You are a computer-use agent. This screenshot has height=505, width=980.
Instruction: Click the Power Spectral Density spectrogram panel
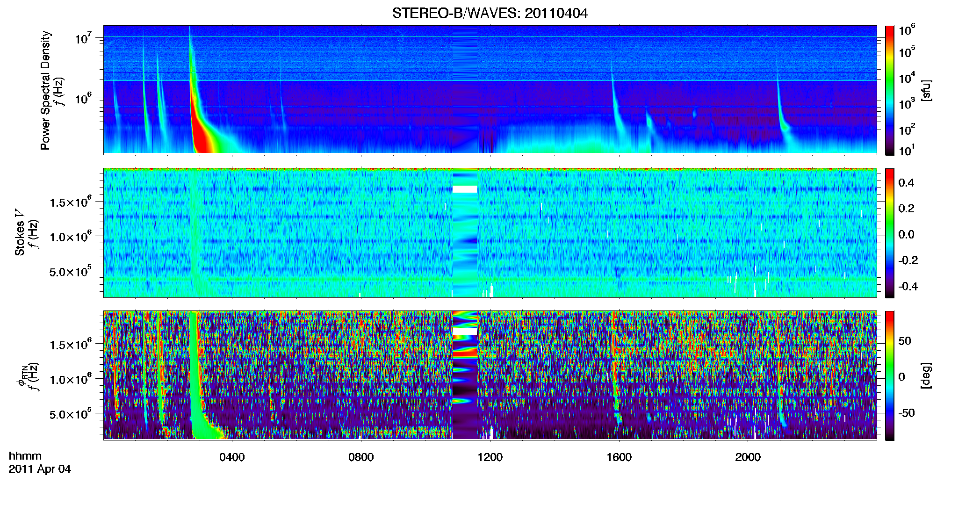(490, 89)
